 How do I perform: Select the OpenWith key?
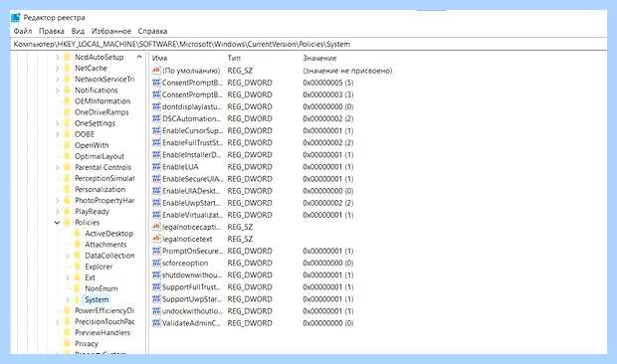coord(92,145)
